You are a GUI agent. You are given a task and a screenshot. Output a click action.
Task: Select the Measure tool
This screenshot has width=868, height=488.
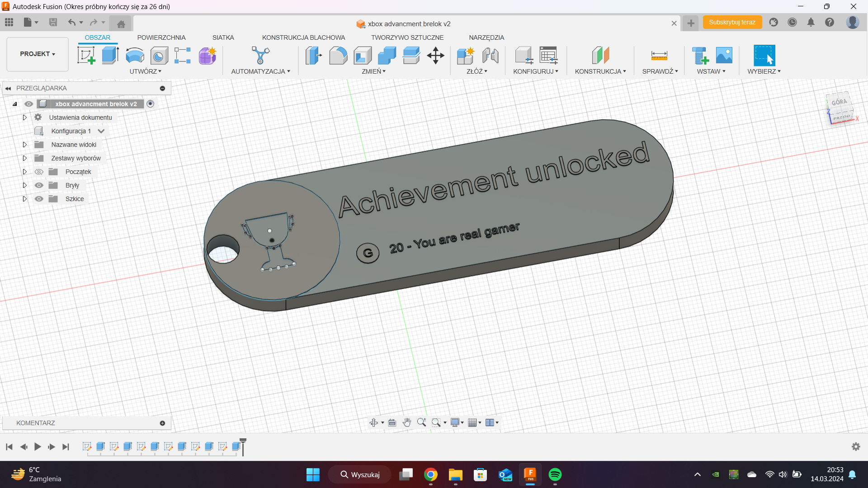pyautogui.click(x=659, y=56)
